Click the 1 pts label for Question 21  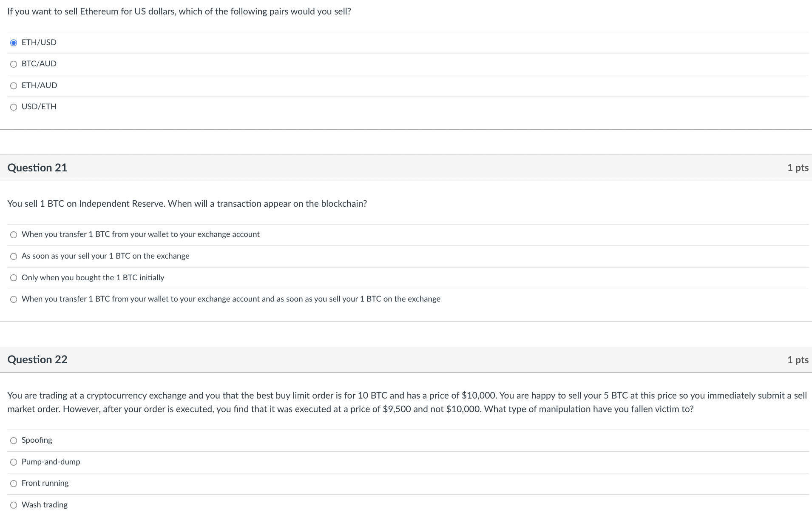click(x=798, y=168)
